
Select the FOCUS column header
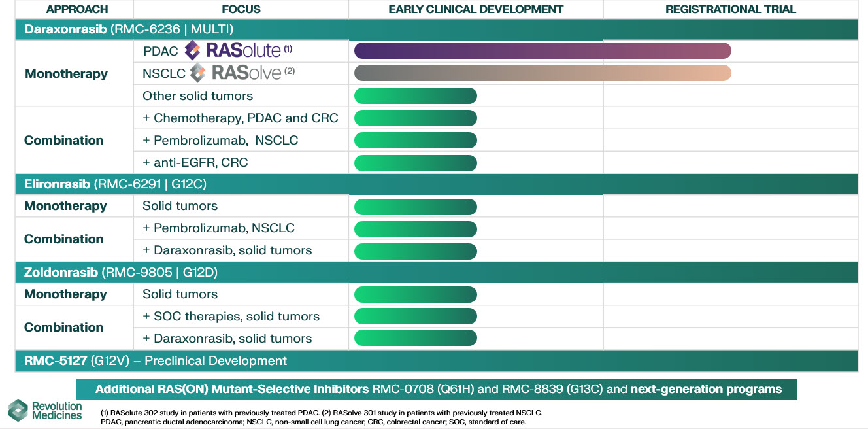click(x=241, y=9)
